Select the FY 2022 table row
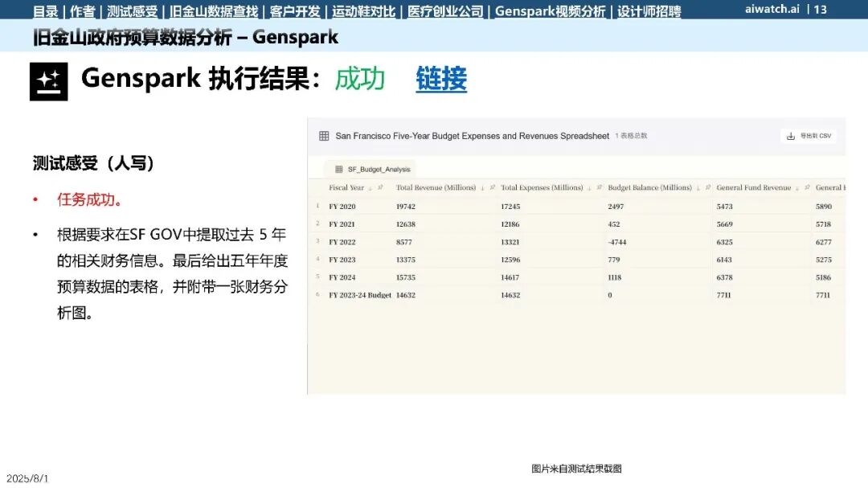 coord(576,241)
